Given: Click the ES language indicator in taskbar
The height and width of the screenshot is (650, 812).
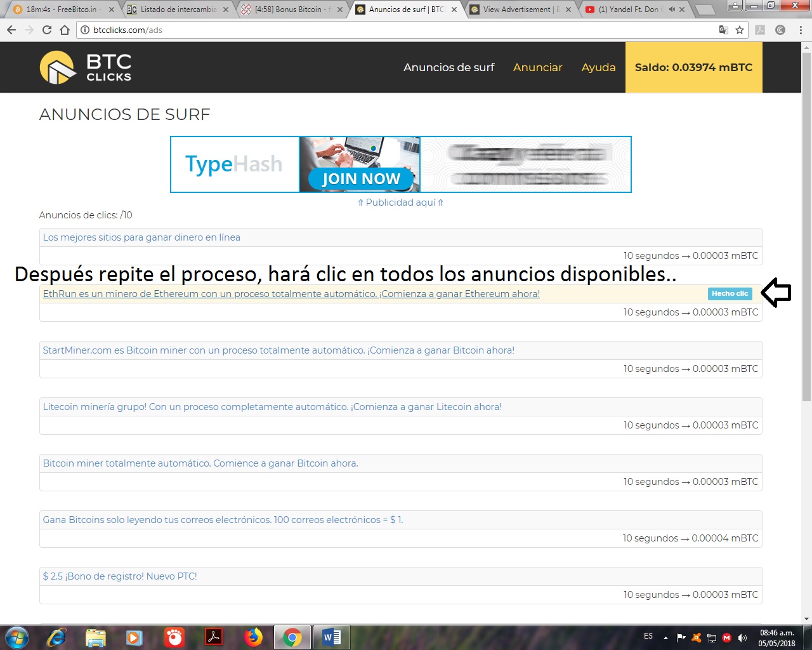Looking at the screenshot, I should click(648, 636).
